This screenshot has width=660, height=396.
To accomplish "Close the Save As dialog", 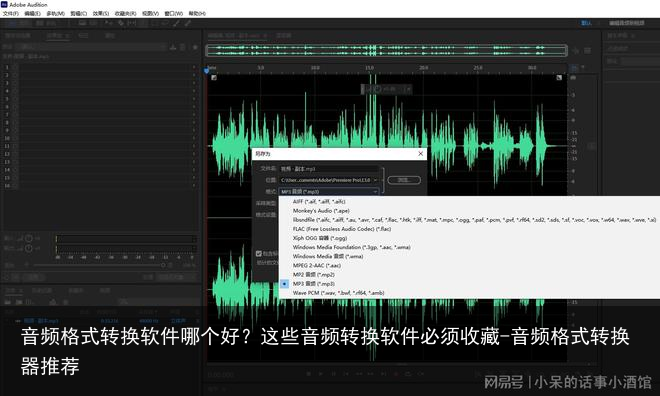I will point(420,154).
